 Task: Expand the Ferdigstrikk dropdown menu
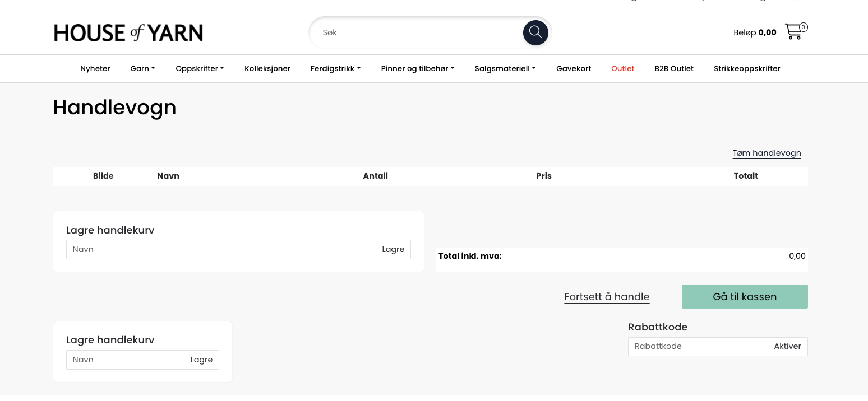(335, 68)
